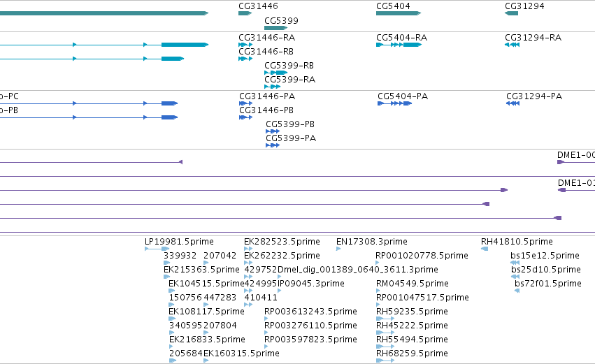
Task: Click EST label bs15e12.5prime
Action: tap(545, 256)
